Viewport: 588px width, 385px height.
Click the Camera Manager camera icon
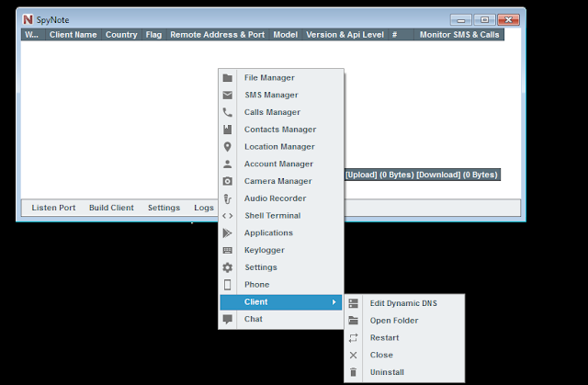point(227,181)
